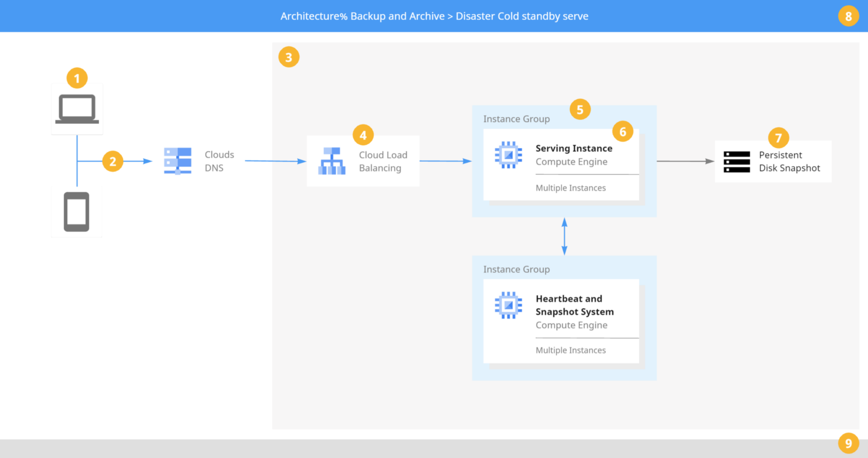Select numbered marker 1 above the laptop

[76, 78]
